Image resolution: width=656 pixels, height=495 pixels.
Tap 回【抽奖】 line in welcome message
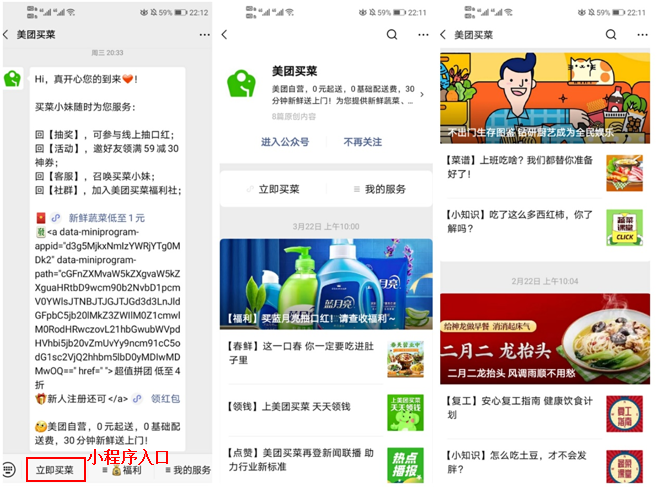(105, 135)
